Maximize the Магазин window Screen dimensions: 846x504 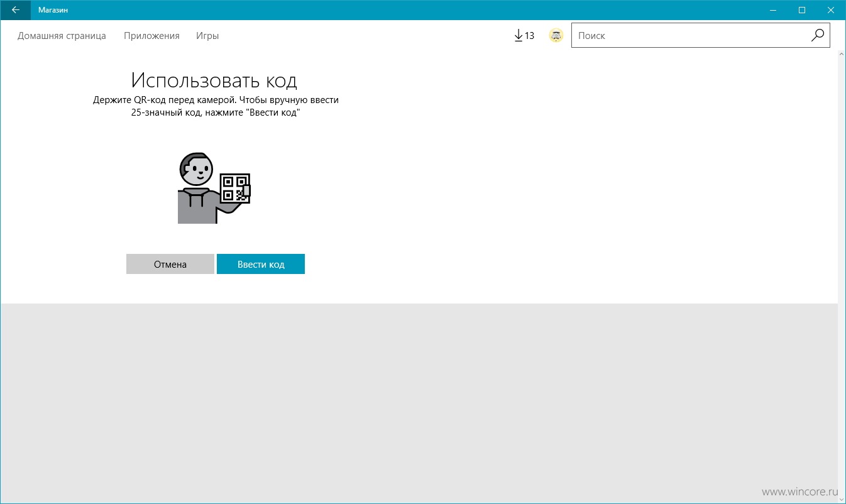(801, 10)
